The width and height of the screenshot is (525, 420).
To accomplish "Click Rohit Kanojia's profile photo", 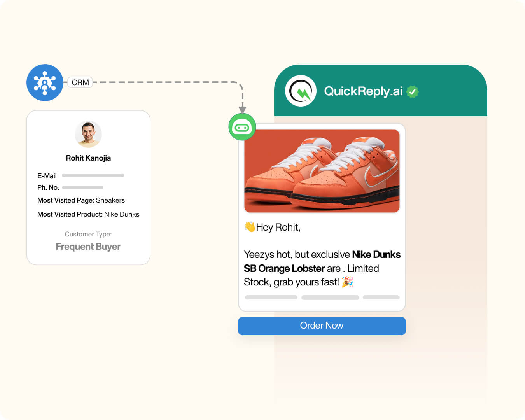I will [x=88, y=134].
